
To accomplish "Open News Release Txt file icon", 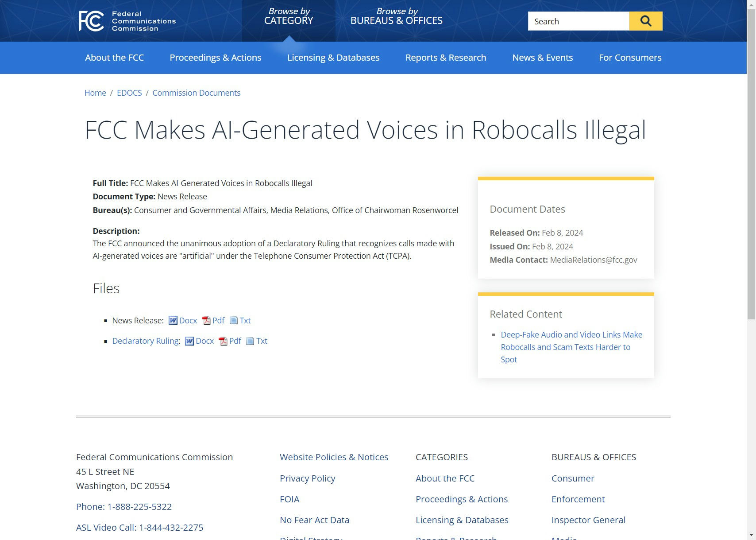I will click(234, 320).
